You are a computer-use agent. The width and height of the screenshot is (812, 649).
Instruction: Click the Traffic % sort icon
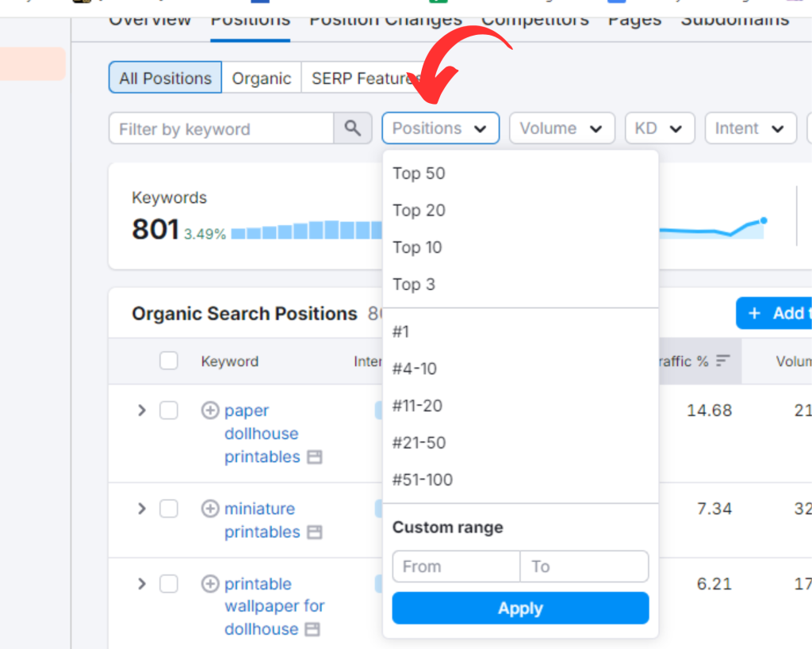tap(722, 361)
